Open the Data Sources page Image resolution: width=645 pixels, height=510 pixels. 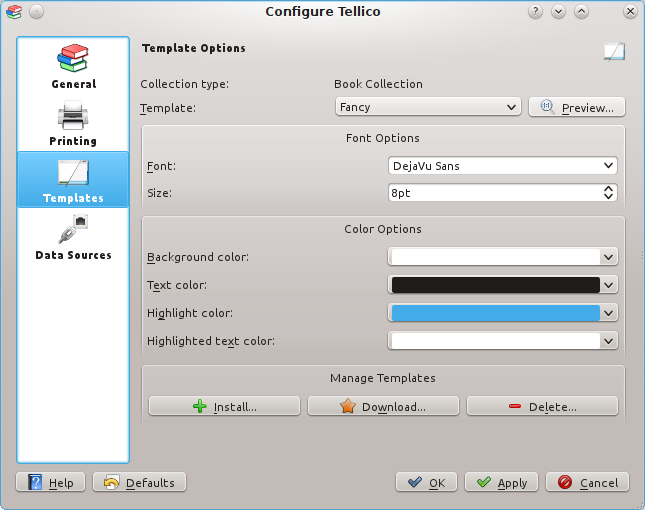tap(73, 237)
